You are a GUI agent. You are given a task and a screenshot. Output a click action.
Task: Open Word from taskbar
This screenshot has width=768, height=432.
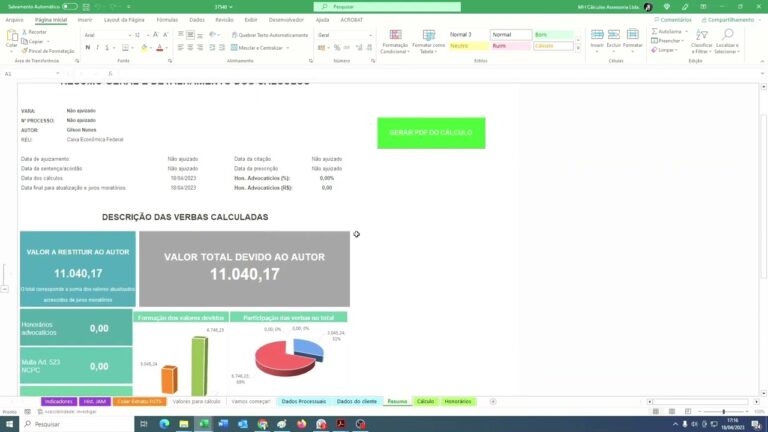pyautogui.click(x=223, y=424)
